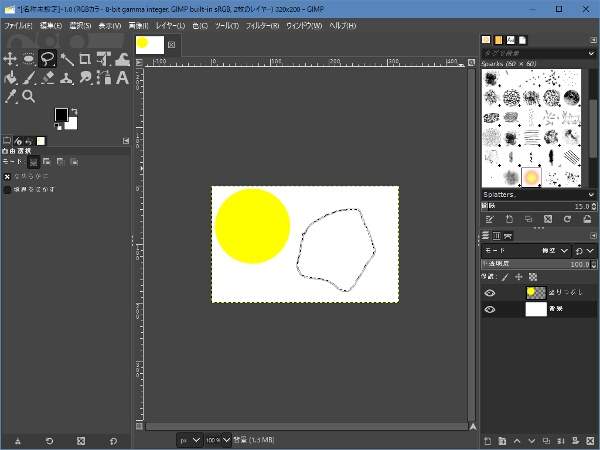Toggle visibility of the white background layer
The height and width of the screenshot is (450, 600).
(x=490, y=310)
